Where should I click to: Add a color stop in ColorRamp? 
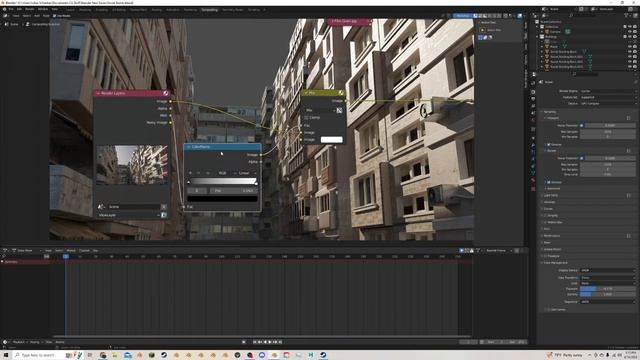point(190,173)
